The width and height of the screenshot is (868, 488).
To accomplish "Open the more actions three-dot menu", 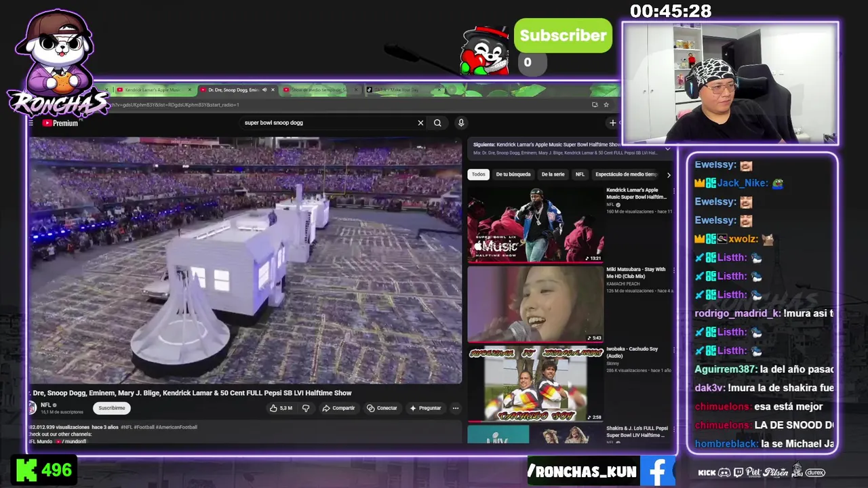I will (456, 408).
